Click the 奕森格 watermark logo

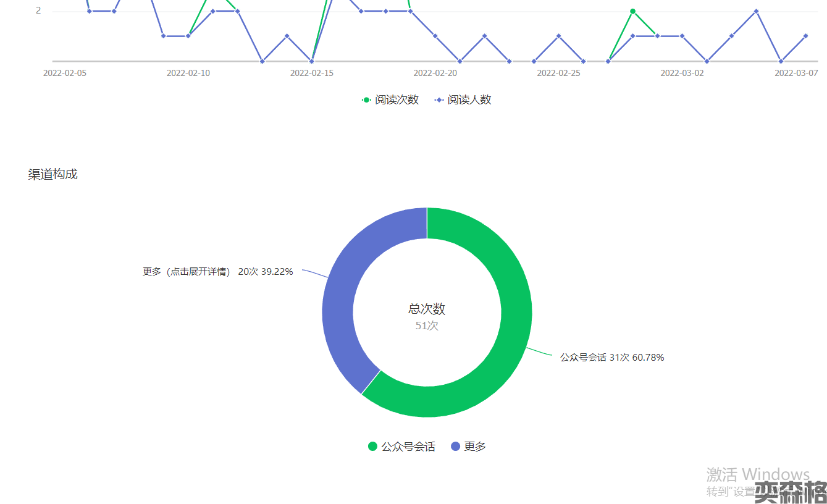(x=791, y=492)
